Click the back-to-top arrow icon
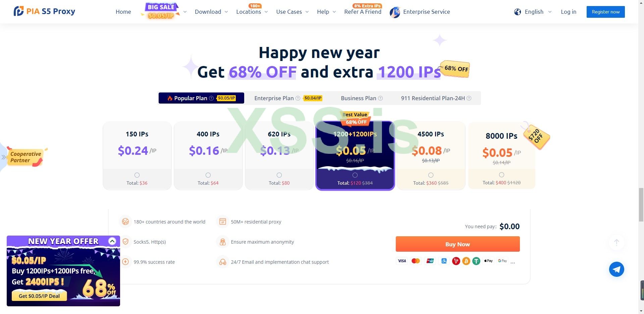Image resolution: width=644 pixels, height=314 pixels. click(x=616, y=242)
